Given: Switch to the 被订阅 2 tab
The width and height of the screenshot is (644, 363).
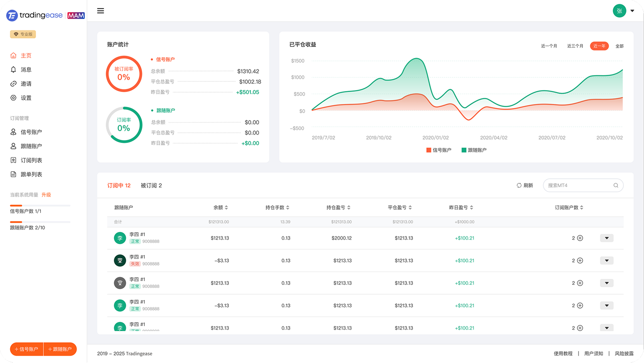Looking at the screenshot, I should pyautogui.click(x=151, y=185).
